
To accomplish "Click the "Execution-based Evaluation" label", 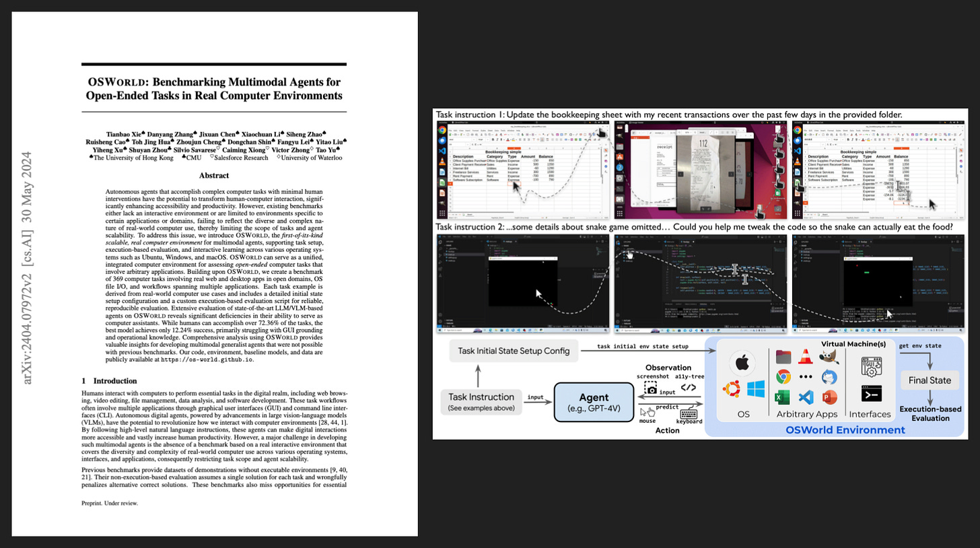I will 931,413.
